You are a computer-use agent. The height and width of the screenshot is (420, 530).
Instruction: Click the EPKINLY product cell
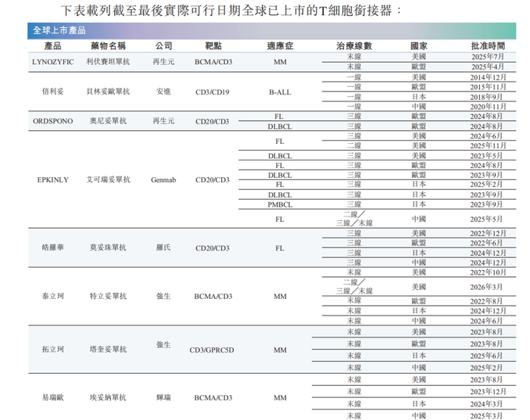(53, 180)
